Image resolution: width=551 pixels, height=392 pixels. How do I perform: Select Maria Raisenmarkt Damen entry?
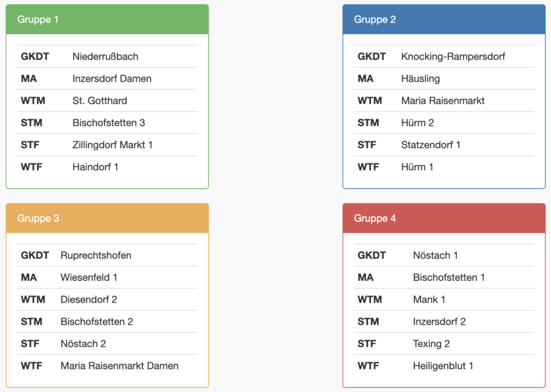click(x=119, y=366)
